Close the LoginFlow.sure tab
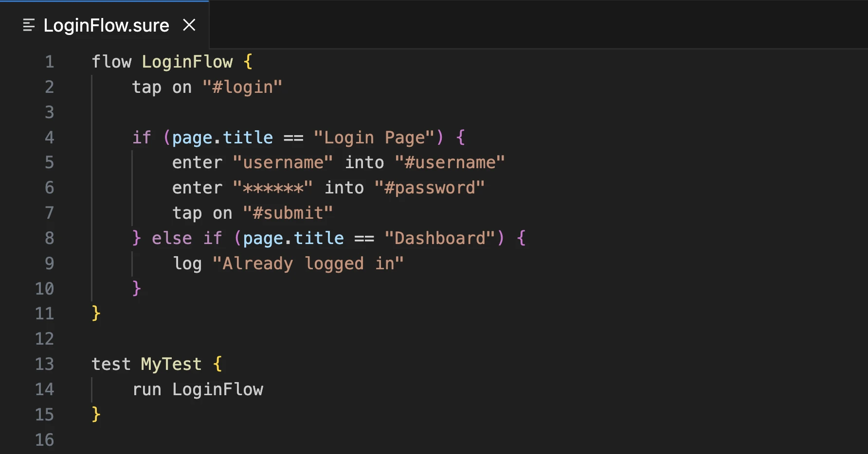868x454 pixels. point(189,25)
